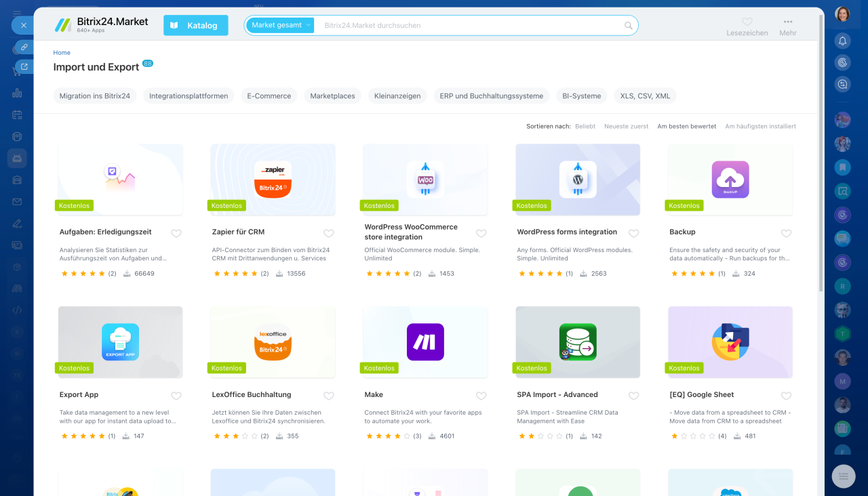Open the Katalog button
Screen dimensions: 868x496
pyautogui.click(x=196, y=25)
